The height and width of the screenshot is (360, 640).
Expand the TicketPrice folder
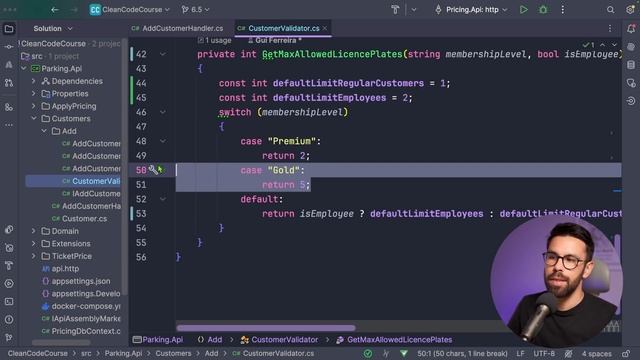[34, 256]
